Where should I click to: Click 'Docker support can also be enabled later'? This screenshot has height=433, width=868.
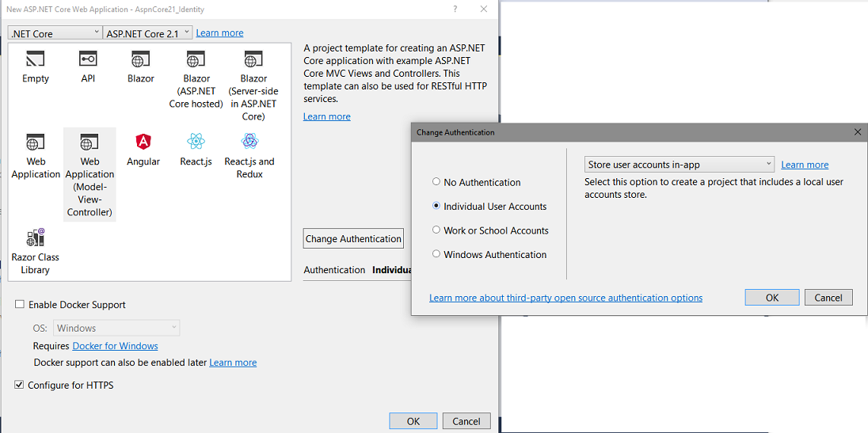coord(120,363)
